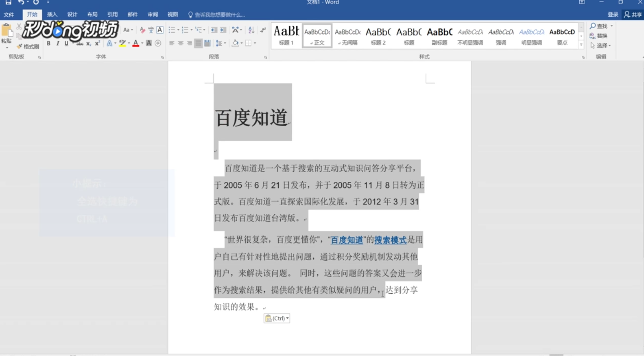This screenshot has width=644, height=356.
Task: Click the Character Border icon
Action: point(160,30)
